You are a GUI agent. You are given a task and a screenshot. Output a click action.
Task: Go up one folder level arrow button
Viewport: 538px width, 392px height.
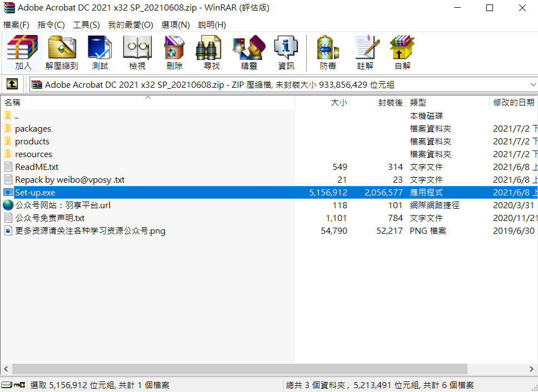pos(12,84)
